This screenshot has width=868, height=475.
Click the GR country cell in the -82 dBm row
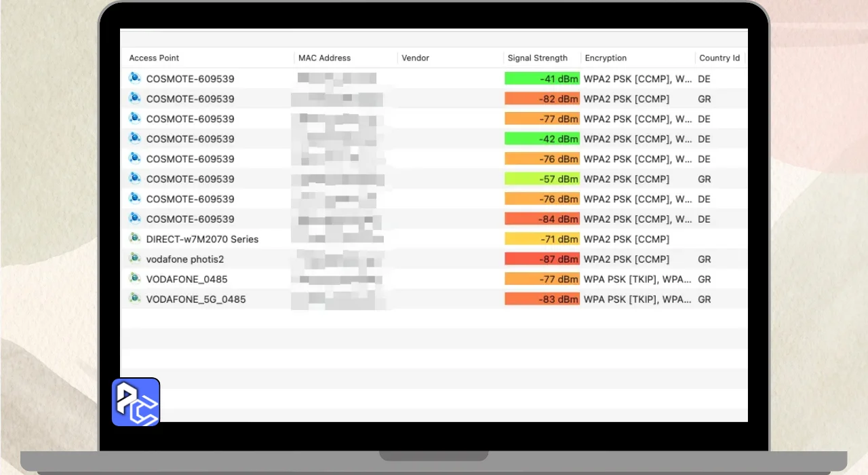(x=705, y=99)
